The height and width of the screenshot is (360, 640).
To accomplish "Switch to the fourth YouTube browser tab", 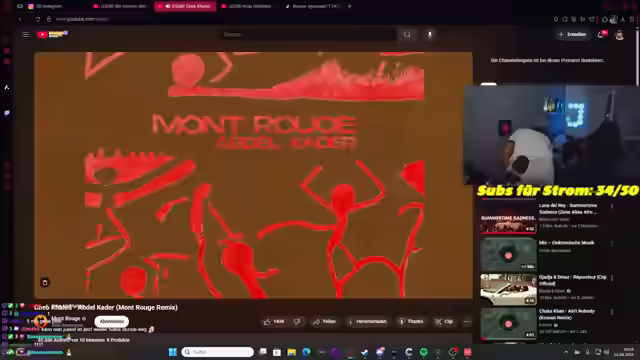I will click(249, 6).
